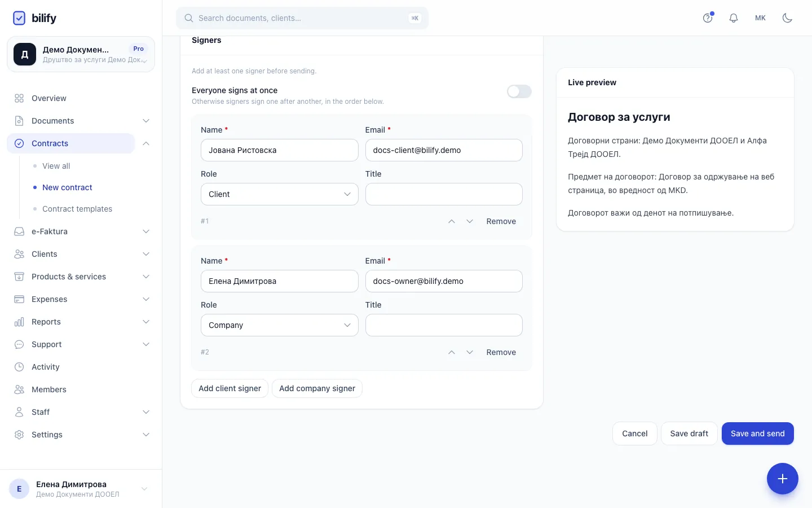Move signer #2 up with arrow
This screenshot has width=812, height=508.
(x=452, y=352)
